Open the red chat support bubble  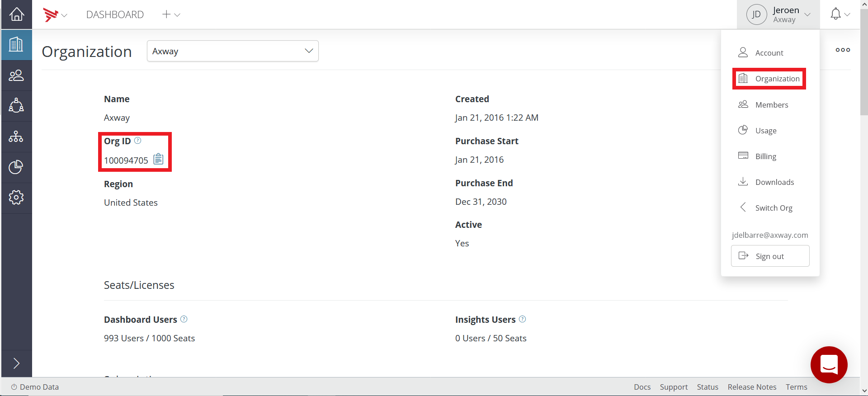coord(829,365)
